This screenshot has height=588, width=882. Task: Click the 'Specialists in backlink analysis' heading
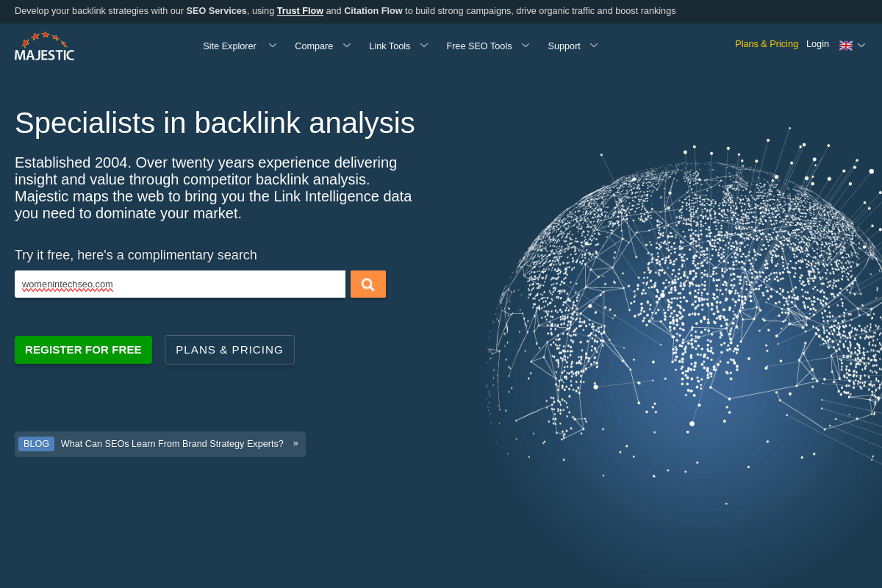(x=215, y=123)
